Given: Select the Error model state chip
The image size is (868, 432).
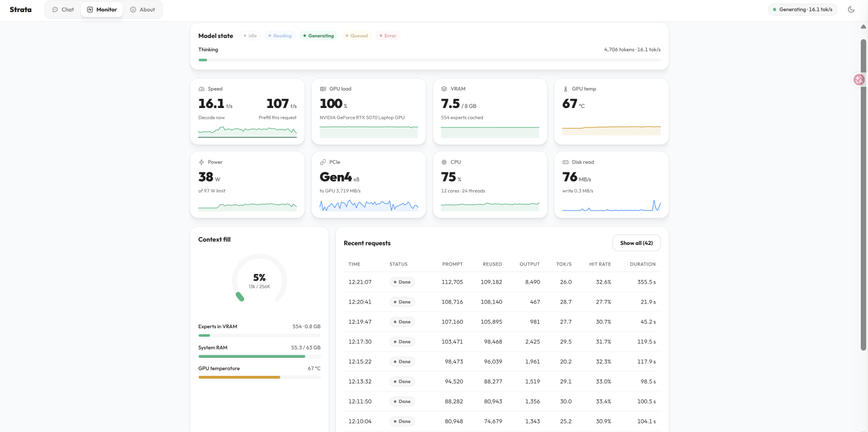Looking at the screenshot, I should 388,36.
